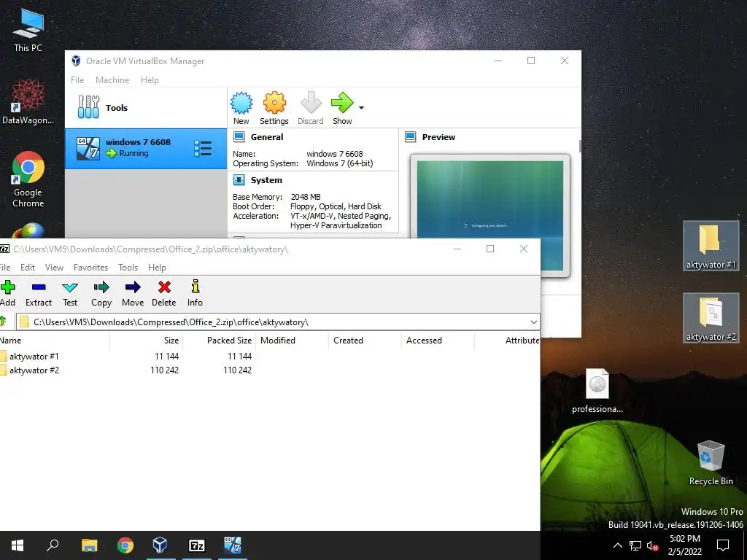
Task: Open the Recycle Bin
Action: click(711, 463)
